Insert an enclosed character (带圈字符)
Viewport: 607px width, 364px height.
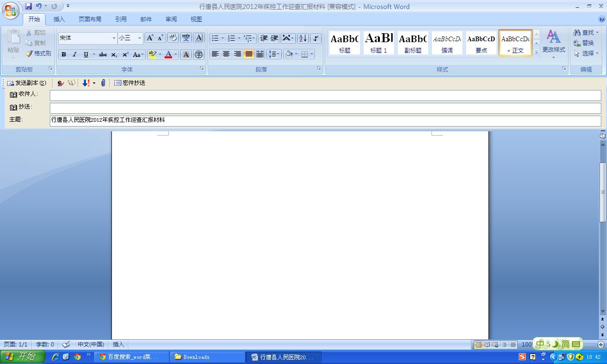coord(199,55)
